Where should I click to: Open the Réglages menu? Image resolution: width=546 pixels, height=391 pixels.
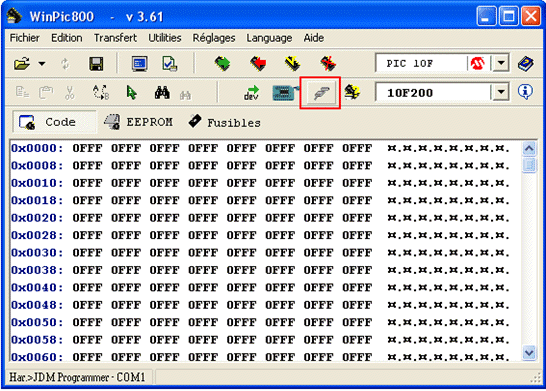(x=214, y=38)
